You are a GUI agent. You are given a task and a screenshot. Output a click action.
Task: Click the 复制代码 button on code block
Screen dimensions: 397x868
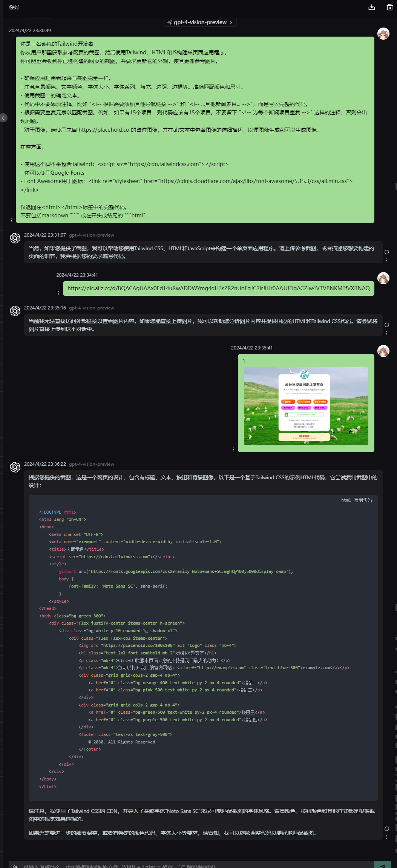pos(363,500)
